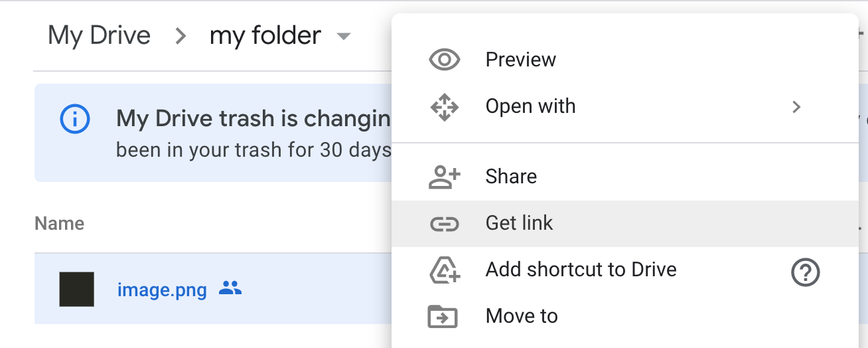The width and height of the screenshot is (868, 348).
Task: Click the info icon in trash banner
Action: [74, 120]
